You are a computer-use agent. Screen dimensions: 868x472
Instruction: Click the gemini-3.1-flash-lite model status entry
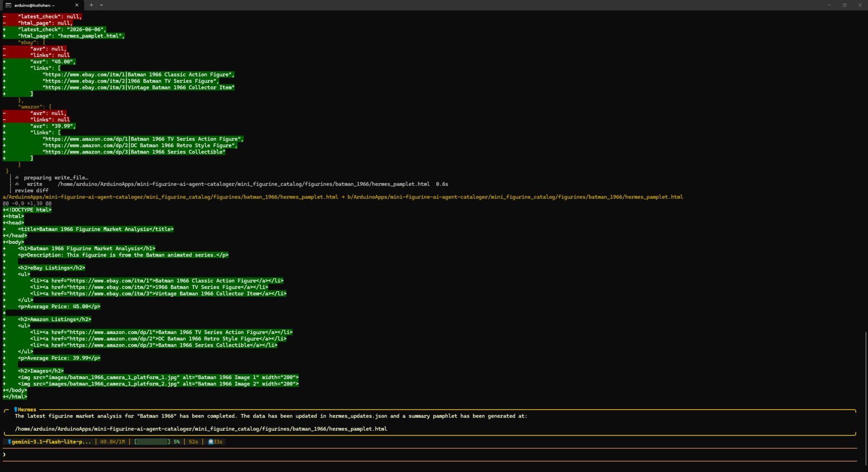tap(49, 442)
